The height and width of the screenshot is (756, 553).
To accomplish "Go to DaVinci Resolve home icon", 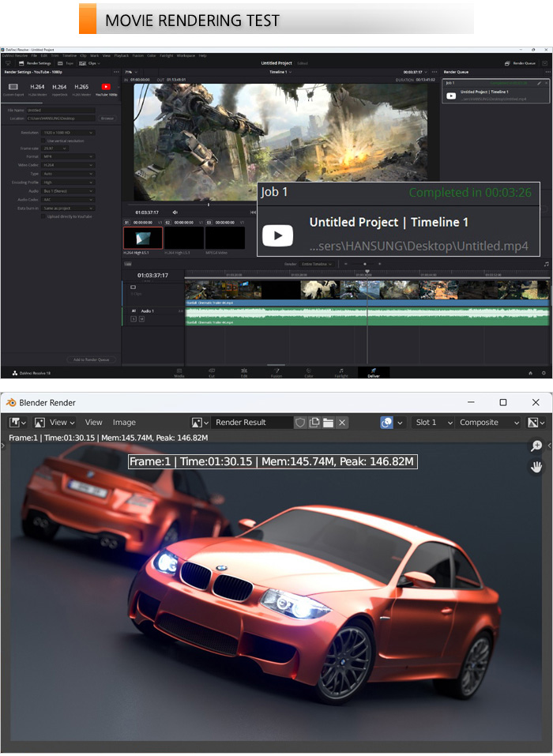I will tap(530, 373).
